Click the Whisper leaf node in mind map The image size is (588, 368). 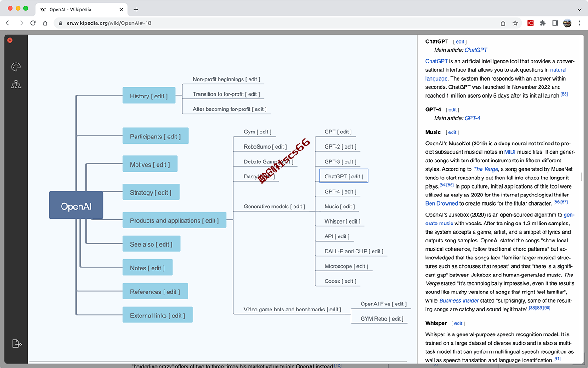[x=342, y=221]
